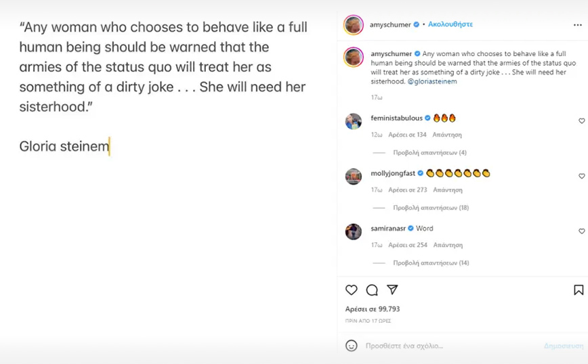Viewport: 588px width, 364px height.
Task: Click amyschumer's profile picture in the header
Action: [353, 24]
